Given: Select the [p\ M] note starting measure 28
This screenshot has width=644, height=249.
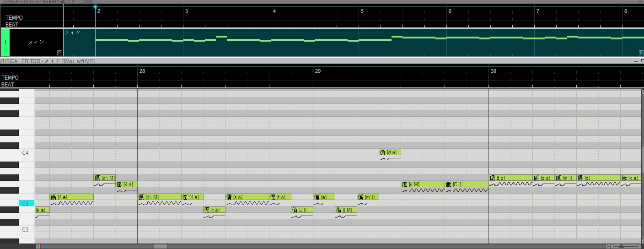Looking at the screenshot, I should [x=160, y=197].
